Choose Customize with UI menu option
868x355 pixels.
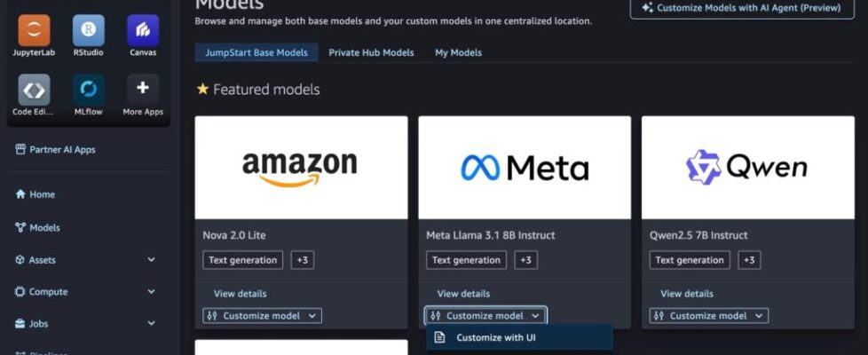pos(495,337)
